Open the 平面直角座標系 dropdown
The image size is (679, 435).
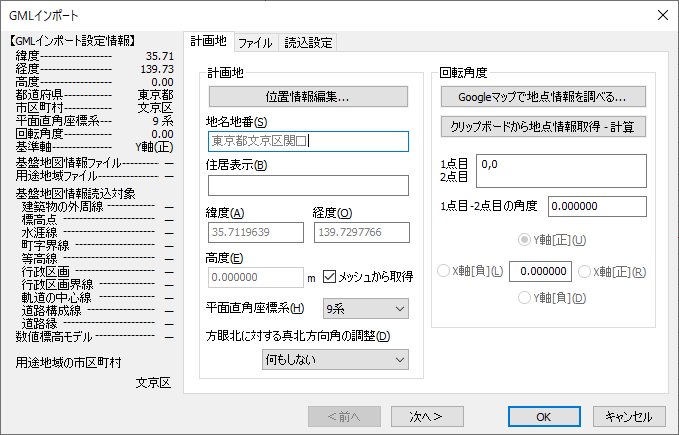(365, 309)
